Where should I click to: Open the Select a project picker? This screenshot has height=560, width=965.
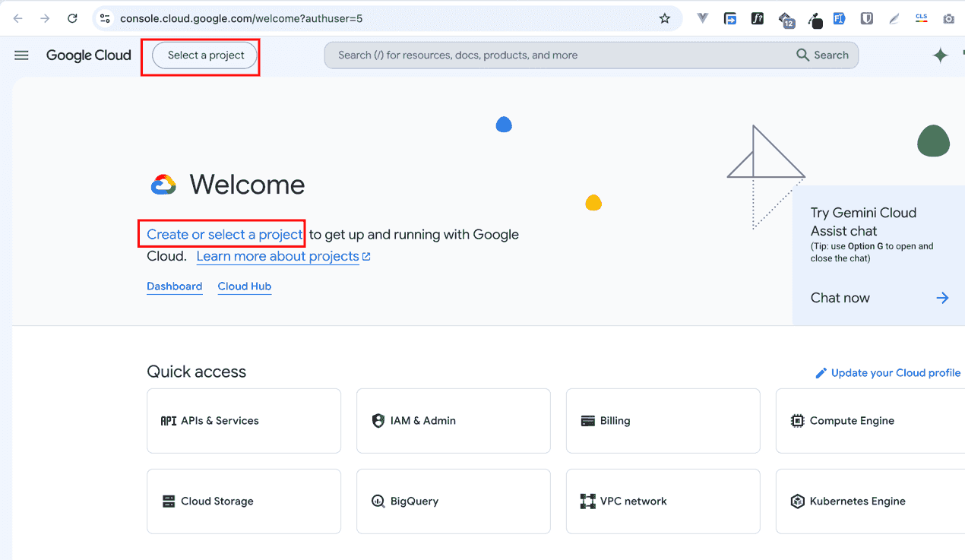pyautogui.click(x=204, y=55)
